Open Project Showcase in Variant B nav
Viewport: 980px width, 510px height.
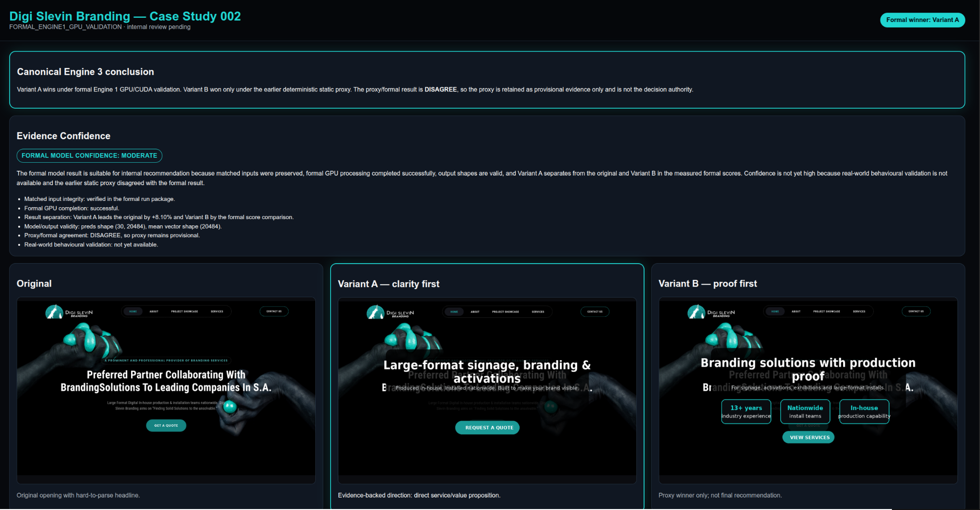pyautogui.click(x=826, y=311)
